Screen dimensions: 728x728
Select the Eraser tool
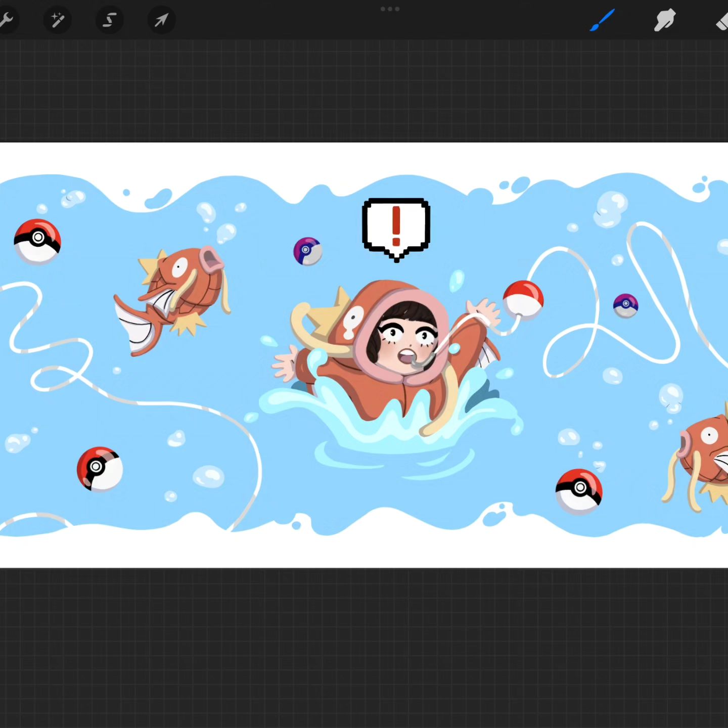point(722,22)
